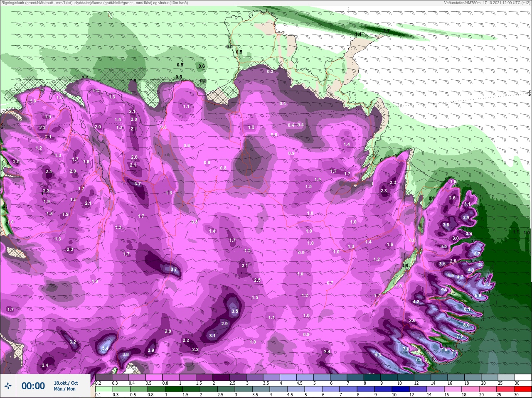Click the pink bottom legend swatch at 16
532x398 pixels.
point(453,389)
